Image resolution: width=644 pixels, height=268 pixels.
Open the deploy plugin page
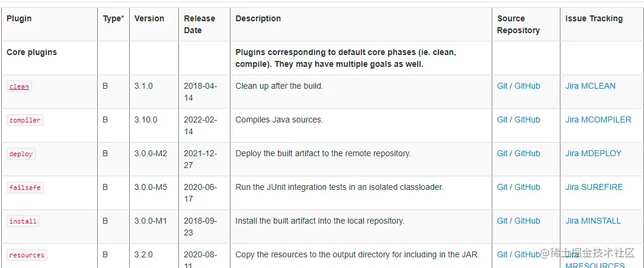21,154
